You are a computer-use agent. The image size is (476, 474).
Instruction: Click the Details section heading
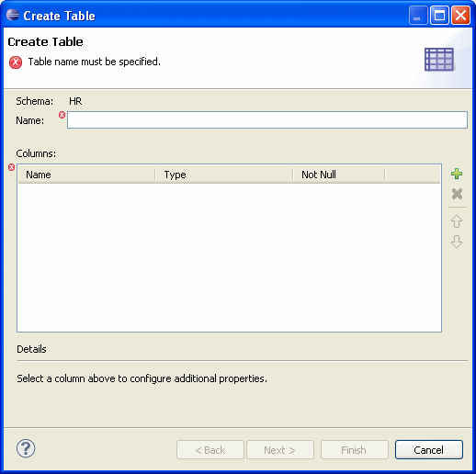(x=31, y=349)
